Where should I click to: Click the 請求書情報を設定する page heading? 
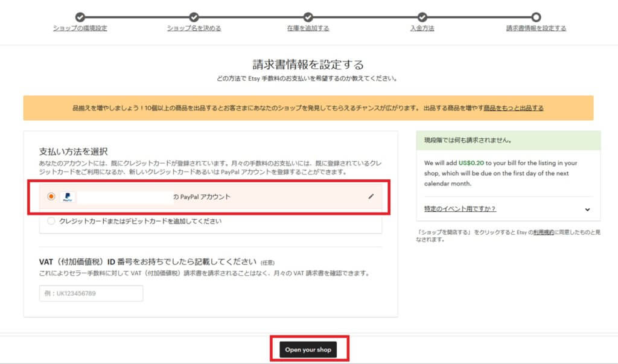click(x=308, y=64)
